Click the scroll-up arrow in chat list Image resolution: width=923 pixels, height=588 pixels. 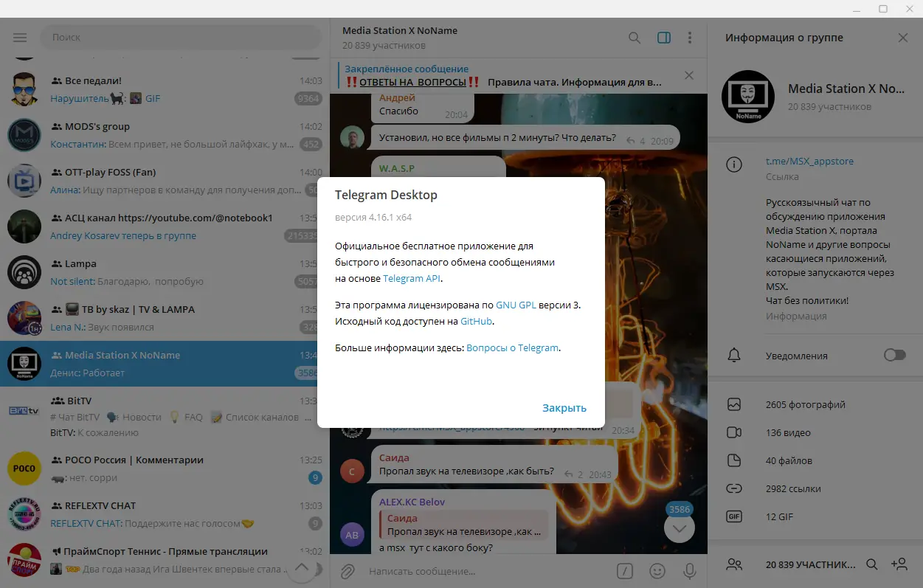click(302, 568)
